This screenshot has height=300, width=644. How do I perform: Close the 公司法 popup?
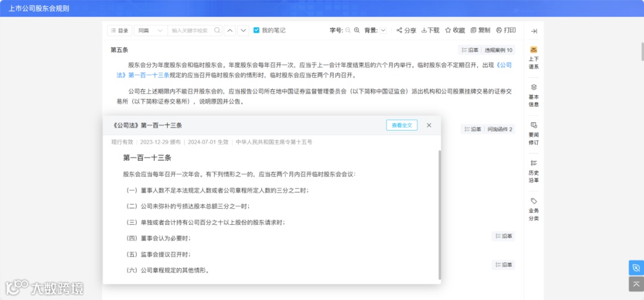point(429,125)
